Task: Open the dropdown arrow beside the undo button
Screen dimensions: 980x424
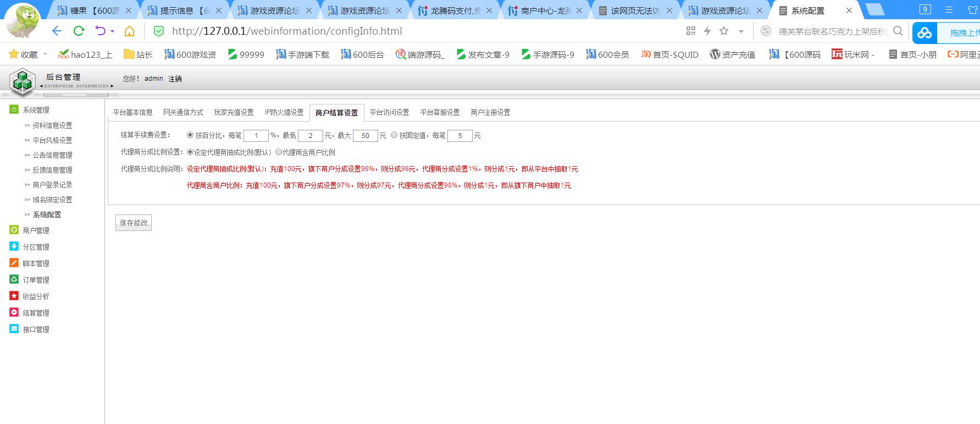Action: coord(113,31)
